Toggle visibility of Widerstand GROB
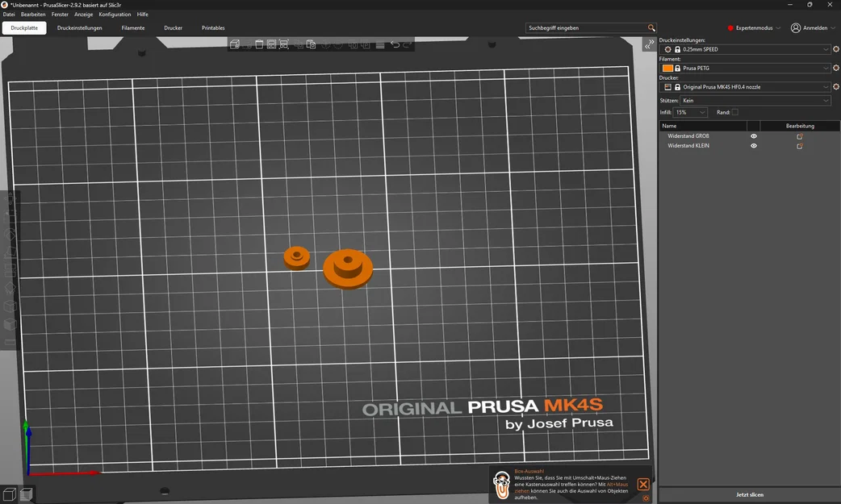Viewport: 841px width, 504px height. [x=754, y=136]
